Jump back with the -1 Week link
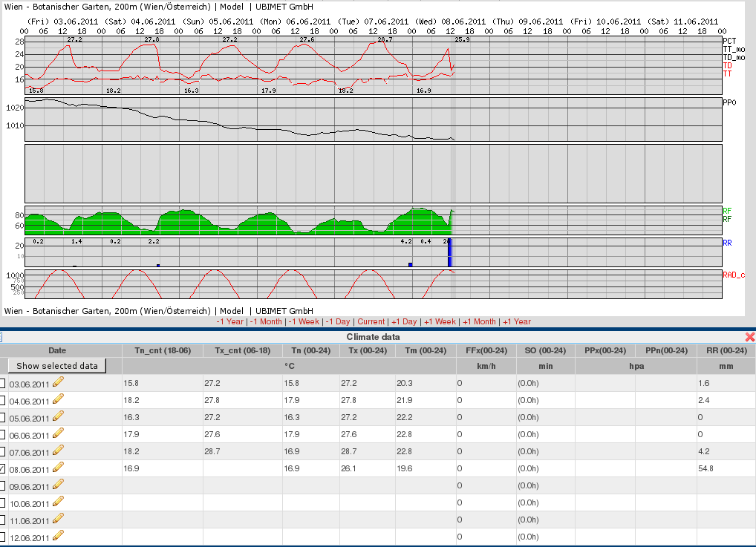Viewport: 756px width, 547px height. pyautogui.click(x=304, y=321)
